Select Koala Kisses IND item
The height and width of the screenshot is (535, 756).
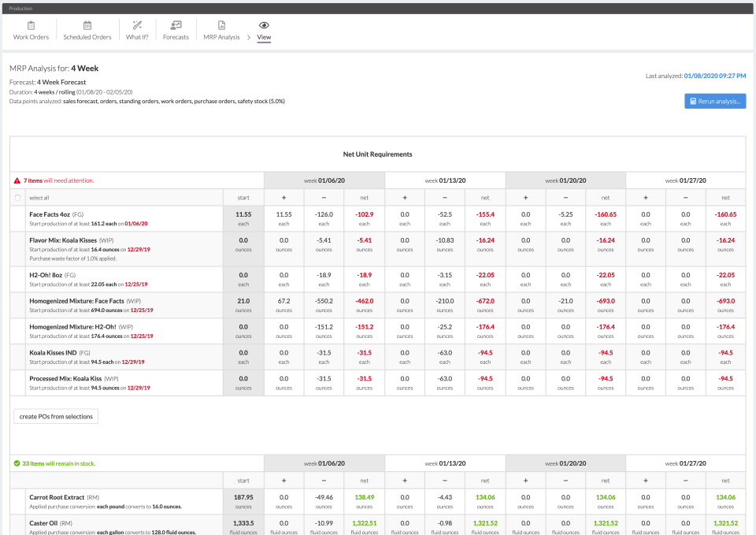pos(53,353)
